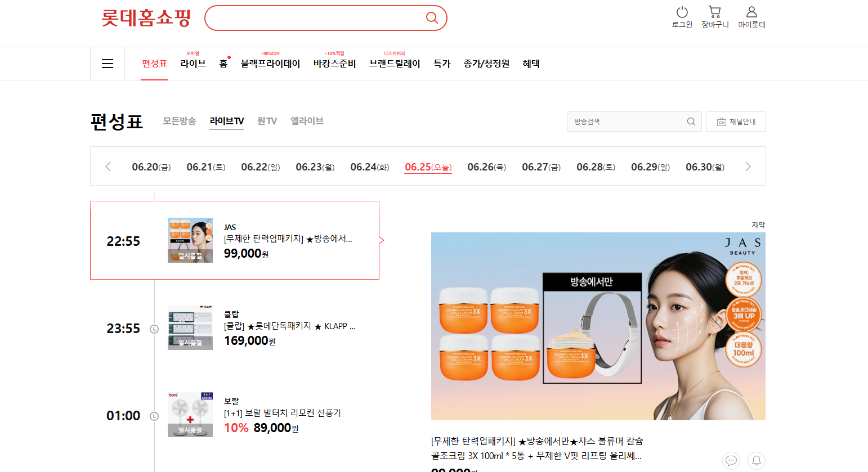Open 클랍 product thumbnail at 23:55
Viewport: 868px width, 472px height.
tap(190, 327)
